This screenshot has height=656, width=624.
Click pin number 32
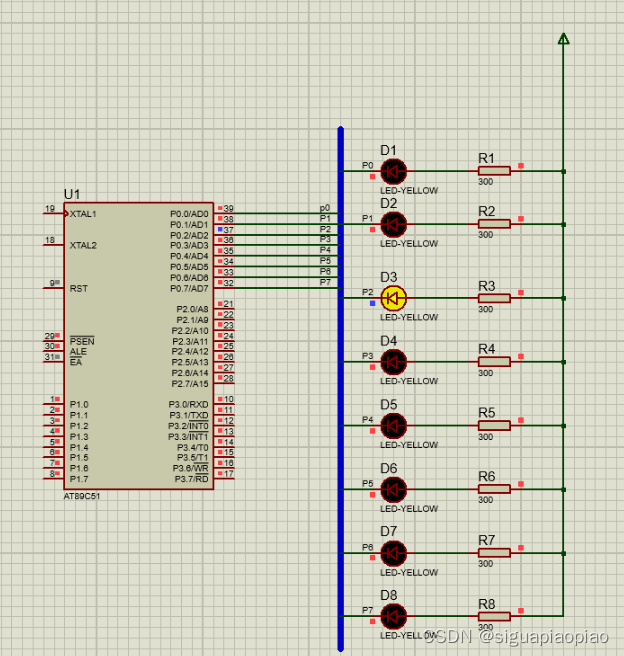pos(228,283)
